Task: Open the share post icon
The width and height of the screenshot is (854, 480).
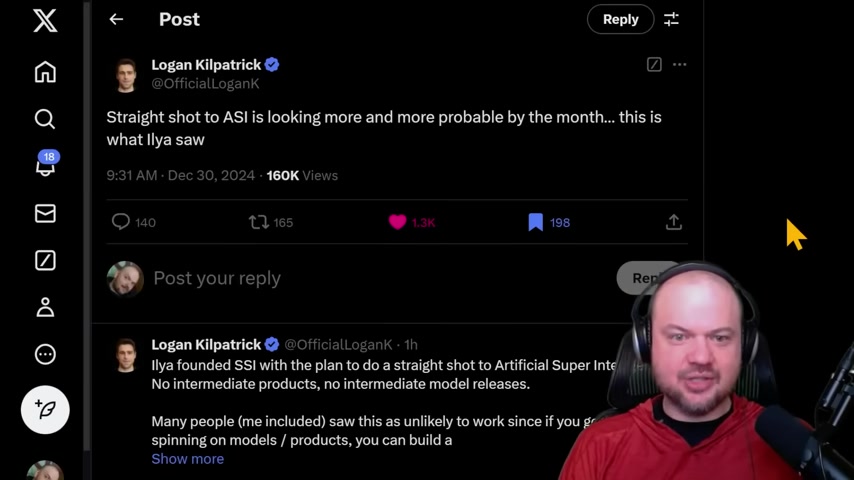Action: coord(674,222)
